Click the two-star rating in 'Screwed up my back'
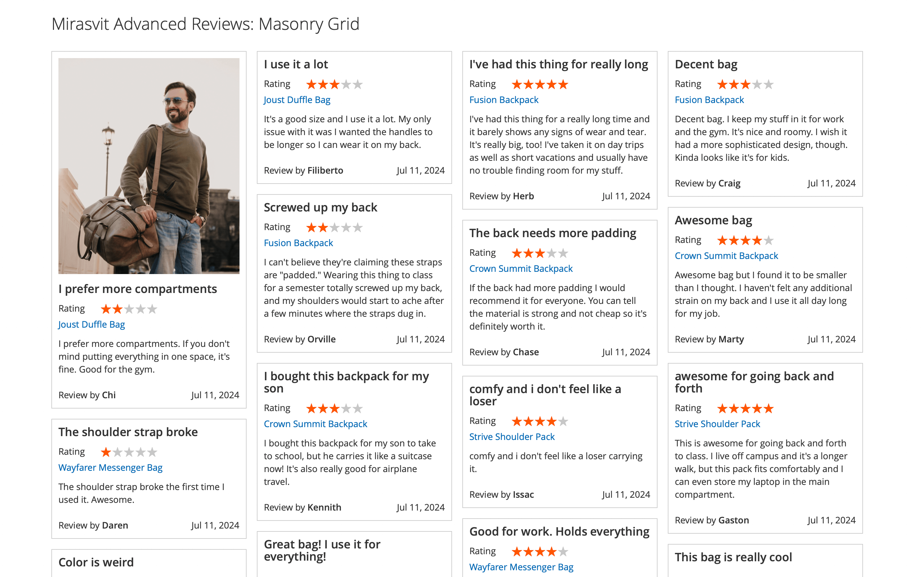Image resolution: width=924 pixels, height=577 pixels. click(x=334, y=228)
